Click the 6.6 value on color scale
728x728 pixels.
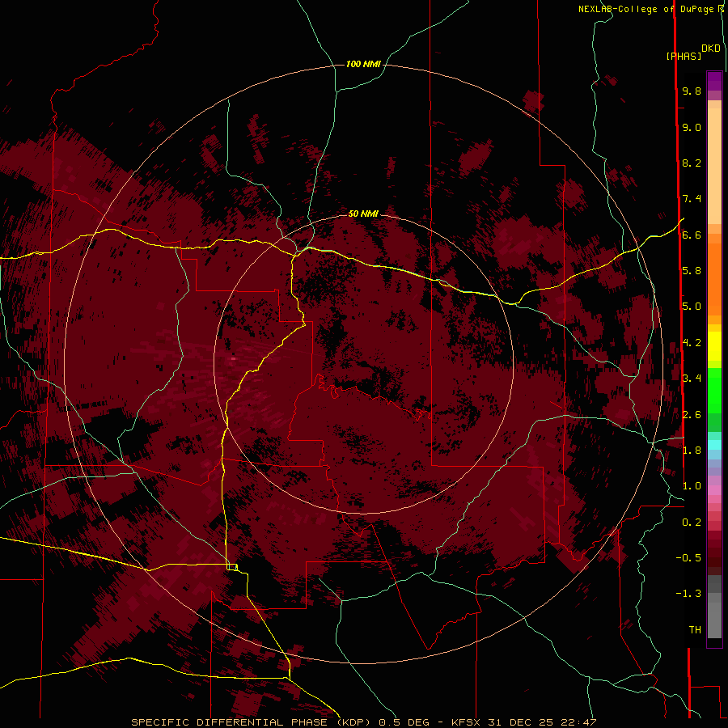[x=692, y=235]
